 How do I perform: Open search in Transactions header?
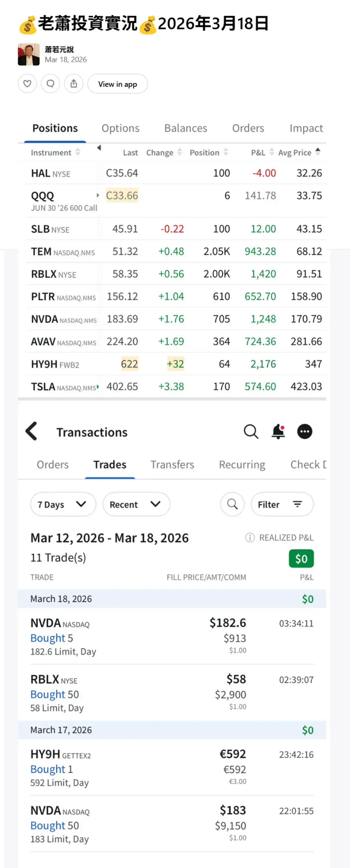point(251,431)
